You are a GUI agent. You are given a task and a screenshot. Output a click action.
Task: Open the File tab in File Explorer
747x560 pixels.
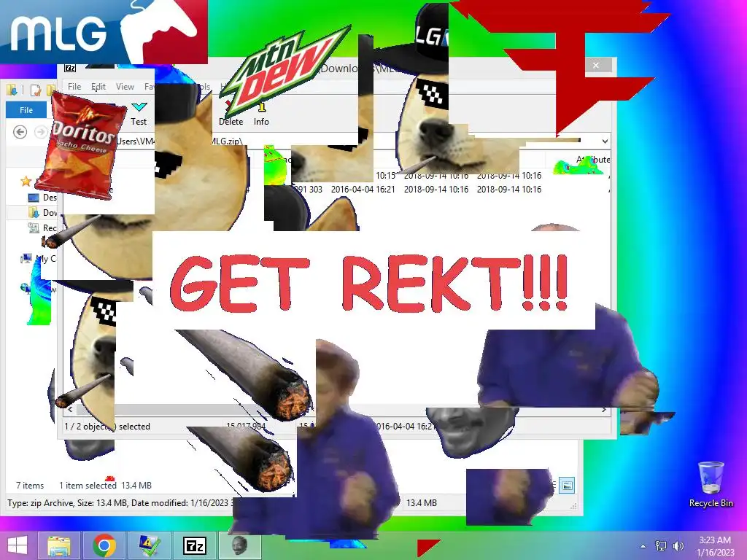(x=26, y=110)
